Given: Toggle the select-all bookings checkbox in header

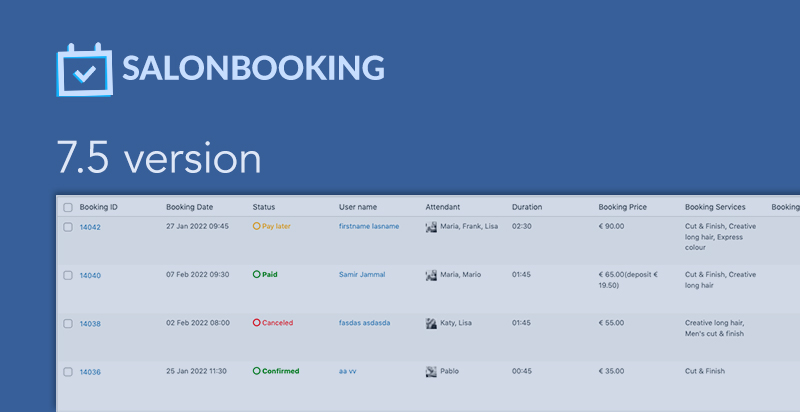Looking at the screenshot, I should (x=68, y=208).
